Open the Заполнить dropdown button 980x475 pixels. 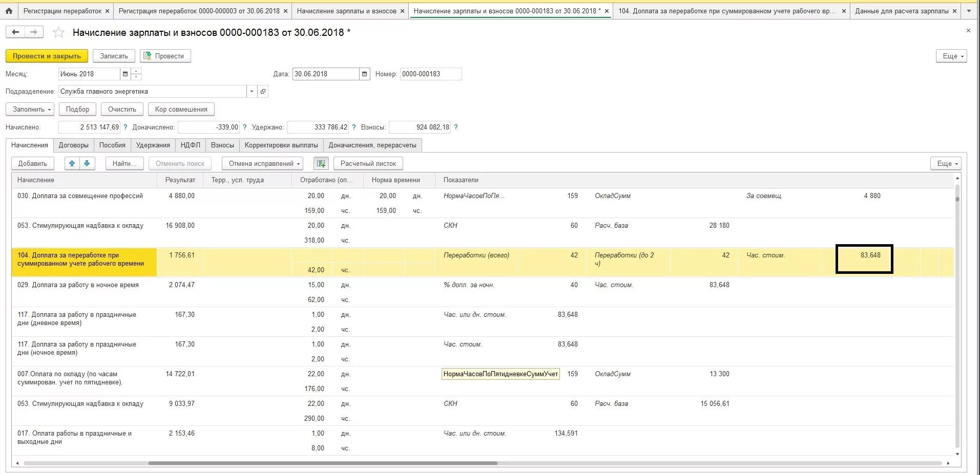pyautogui.click(x=30, y=109)
